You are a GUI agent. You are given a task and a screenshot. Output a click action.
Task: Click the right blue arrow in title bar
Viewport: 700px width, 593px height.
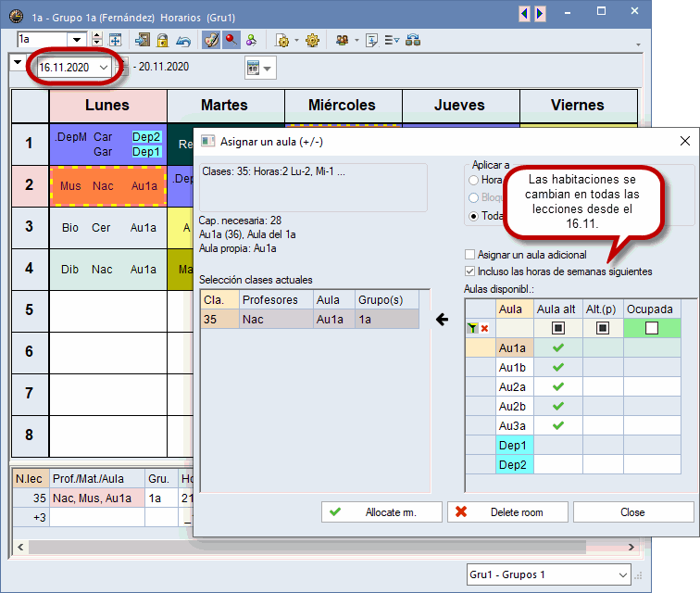click(x=540, y=13)
